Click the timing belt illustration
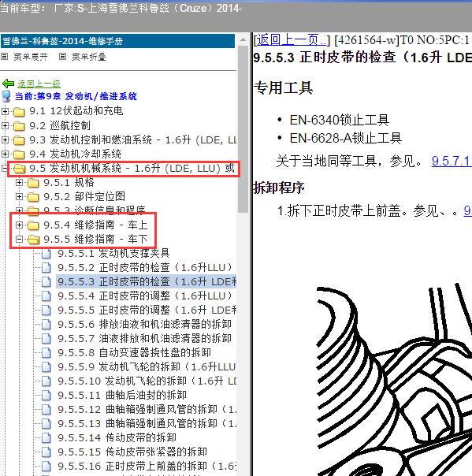This screenshot has height=476, width=472. (394, 379)
